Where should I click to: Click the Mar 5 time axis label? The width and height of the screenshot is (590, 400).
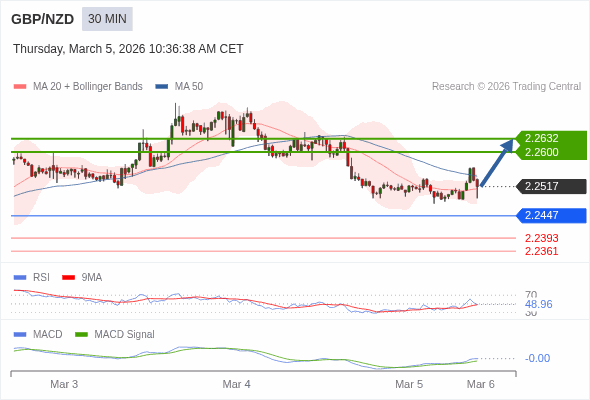409,384
